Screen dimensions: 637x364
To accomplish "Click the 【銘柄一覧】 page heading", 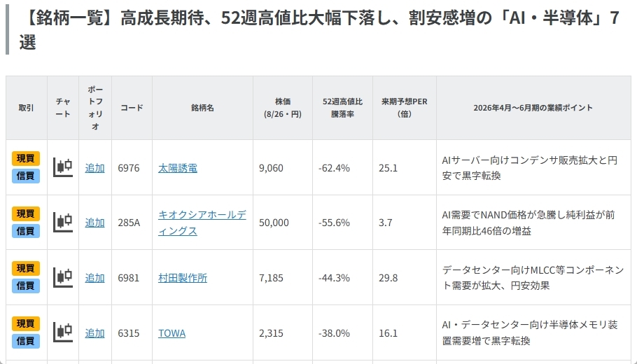I will click(319, 29).
